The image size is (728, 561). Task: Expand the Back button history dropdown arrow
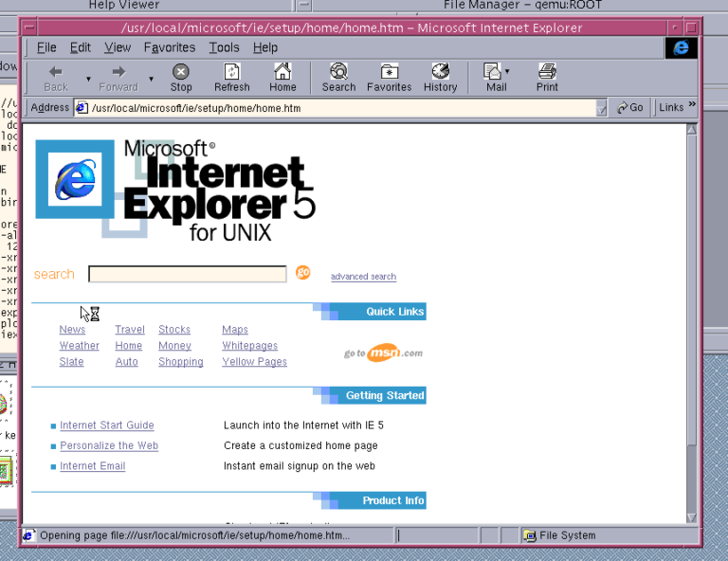(89, 79)
